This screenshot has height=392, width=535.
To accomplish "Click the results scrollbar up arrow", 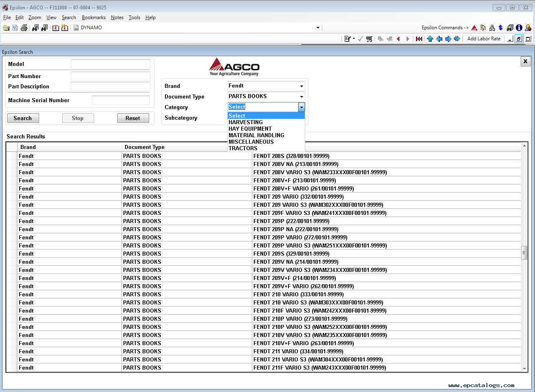I will [x=524, y=146].
